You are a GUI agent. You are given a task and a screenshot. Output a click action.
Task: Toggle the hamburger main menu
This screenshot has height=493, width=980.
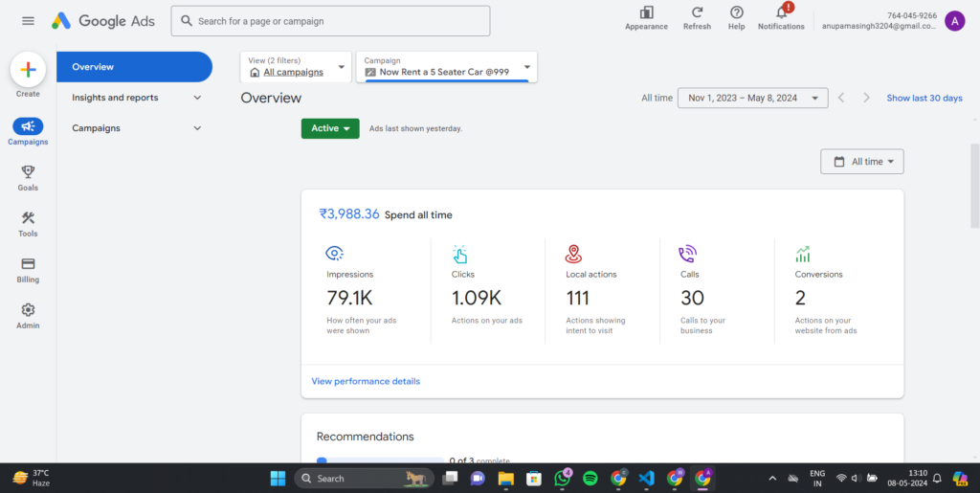pos(28,21)
